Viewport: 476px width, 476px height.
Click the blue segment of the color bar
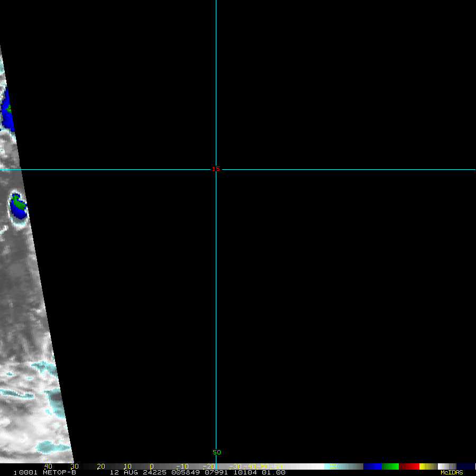coord(372,466)
